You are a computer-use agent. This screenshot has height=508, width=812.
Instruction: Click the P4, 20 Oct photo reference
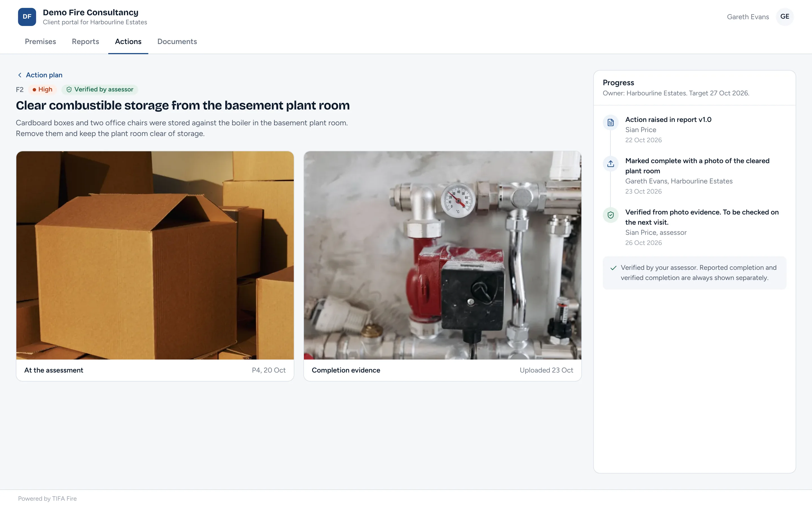(269, 370)
